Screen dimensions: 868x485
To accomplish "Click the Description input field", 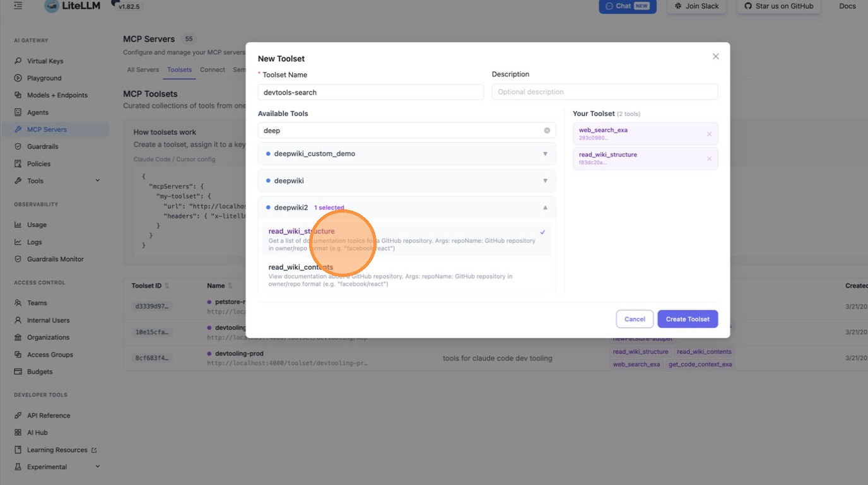I will tap(605, 92).
